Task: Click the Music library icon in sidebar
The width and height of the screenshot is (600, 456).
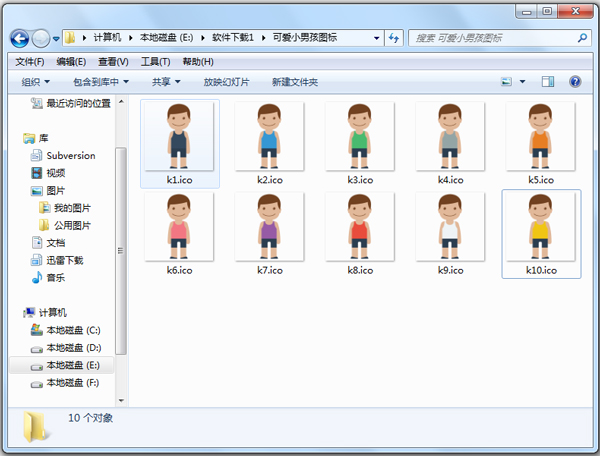Action: [x=37, y=277]
